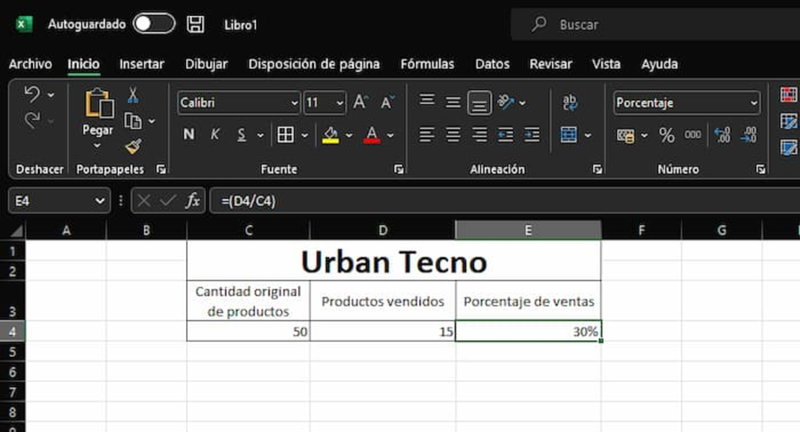
Task: Click the Percent style icon
Action: (x=666, y=135)
